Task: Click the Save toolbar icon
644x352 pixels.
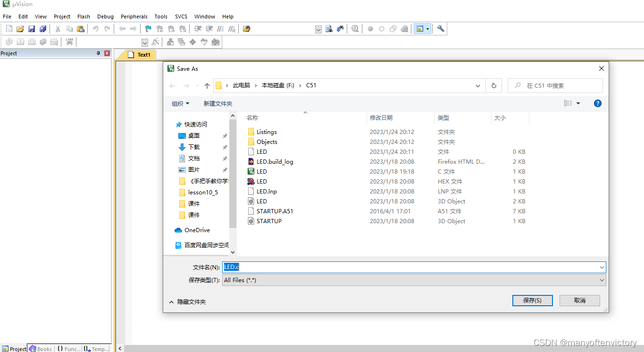Action: [x=32, y=29]
